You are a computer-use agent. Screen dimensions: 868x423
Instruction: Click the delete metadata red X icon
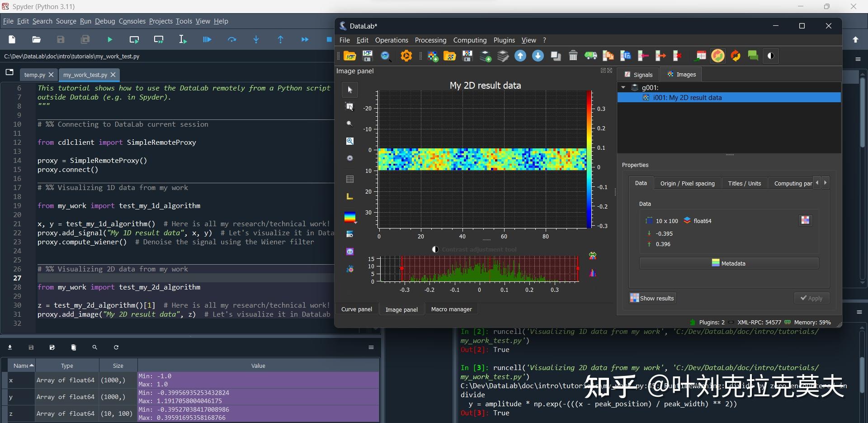(678, 56)
